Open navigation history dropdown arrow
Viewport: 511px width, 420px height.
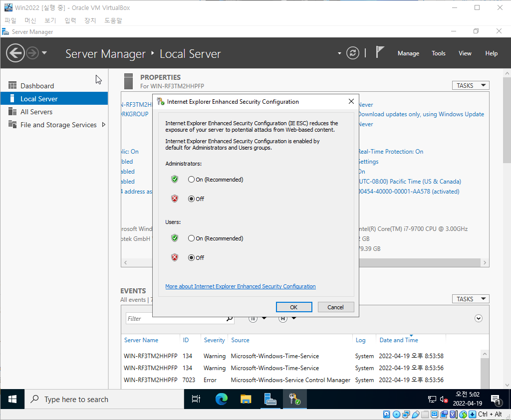[44, 53]
